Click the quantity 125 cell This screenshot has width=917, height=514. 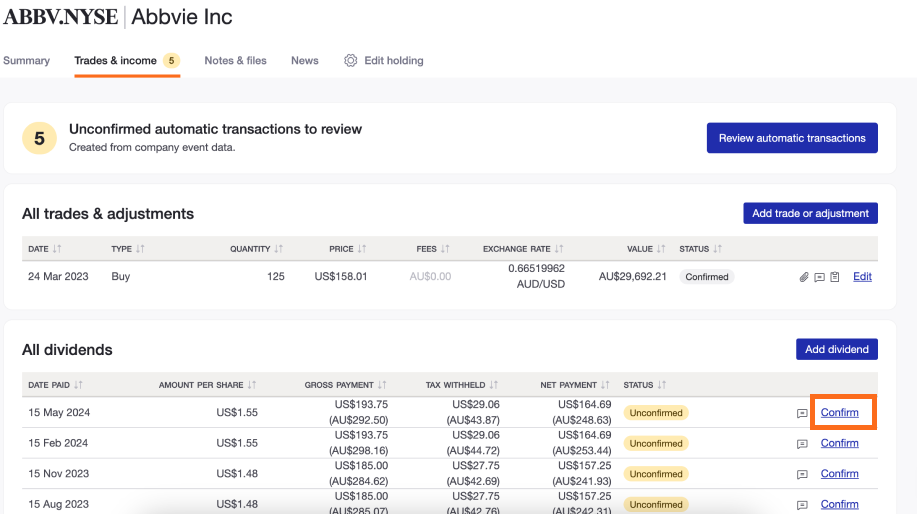point(275,277)
